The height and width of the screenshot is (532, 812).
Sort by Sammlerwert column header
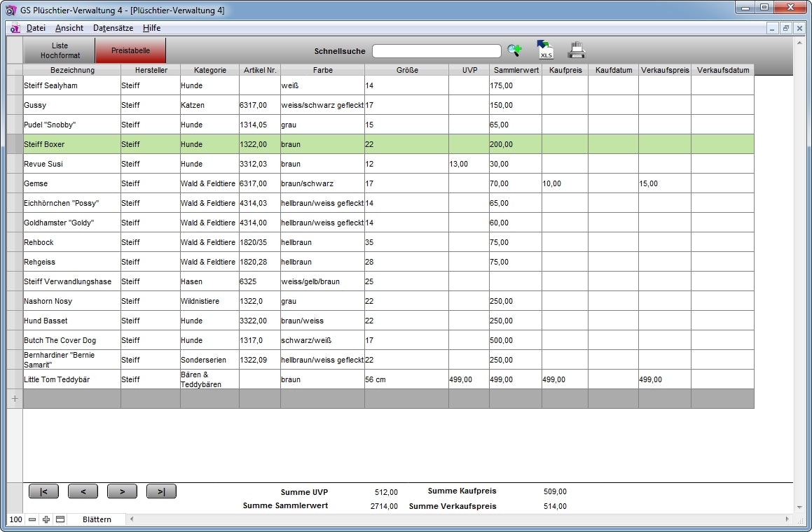[x=515, y=70]
